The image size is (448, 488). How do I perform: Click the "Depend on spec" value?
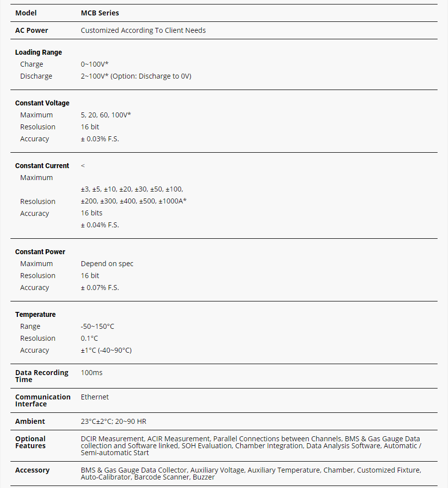click(x=107, y=264)
